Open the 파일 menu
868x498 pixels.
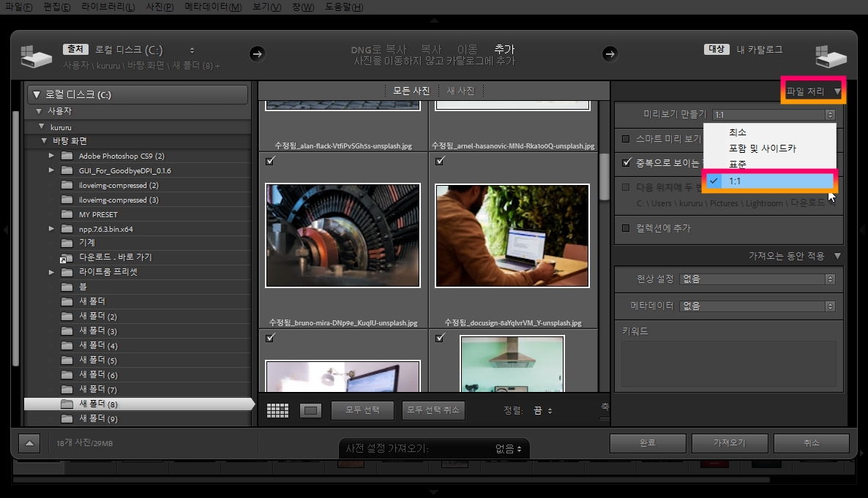(18, 7)
